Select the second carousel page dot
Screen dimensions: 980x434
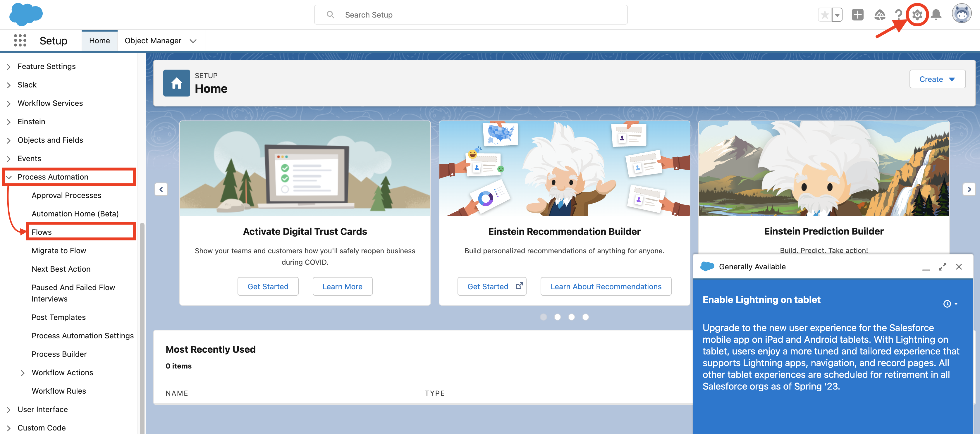point(557,317)
